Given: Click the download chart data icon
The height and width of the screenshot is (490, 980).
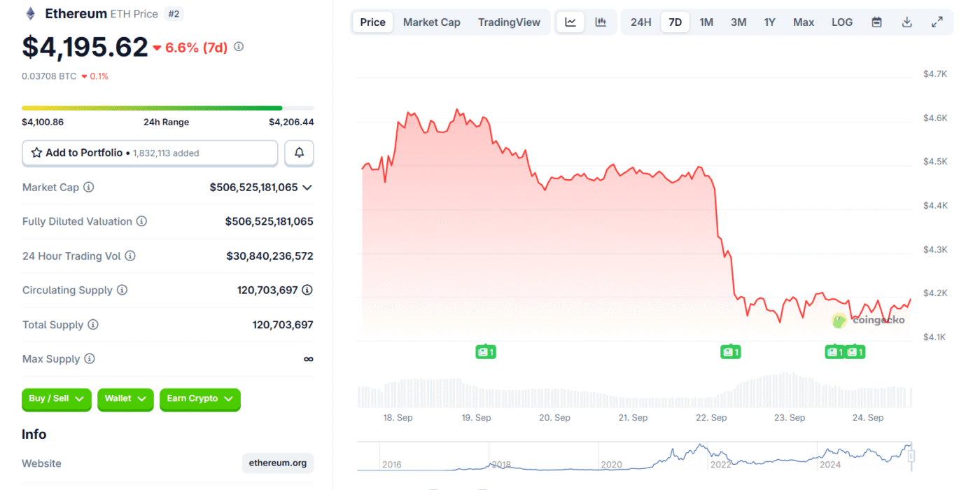Looking at the screenshot, I should [x=906, y=22].
